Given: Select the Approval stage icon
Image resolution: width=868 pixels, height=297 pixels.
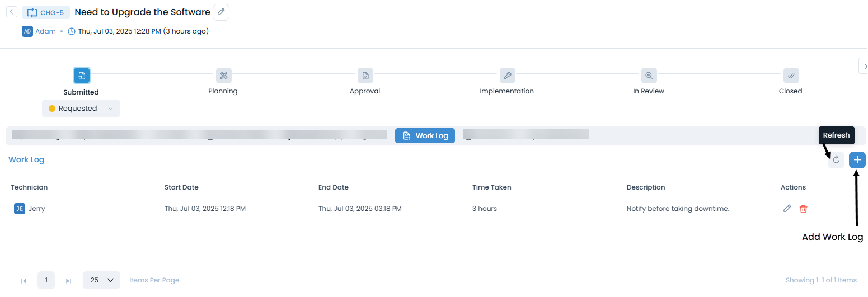Looking at the screenshot, I should 365,76.
